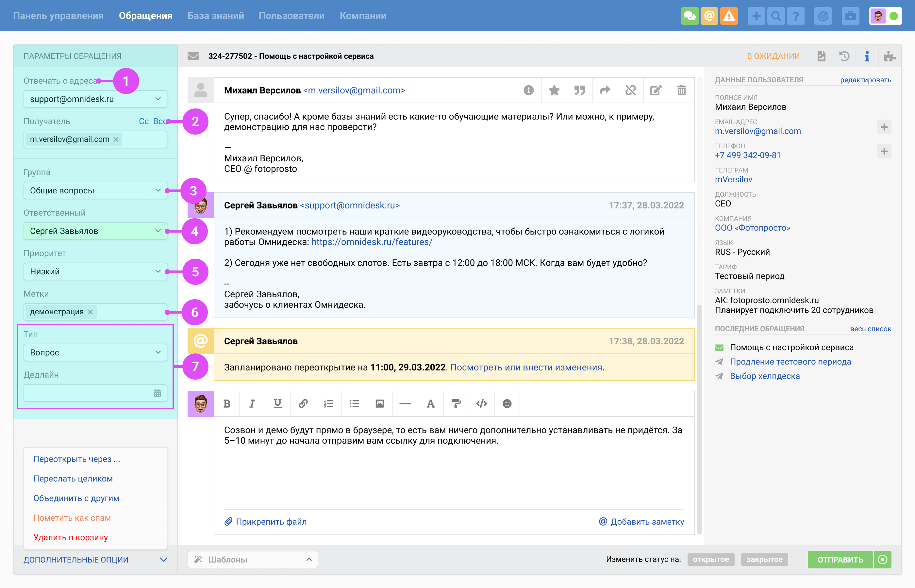
Task: Open the Пользователи menu item
Action: (x=291, y=16)
